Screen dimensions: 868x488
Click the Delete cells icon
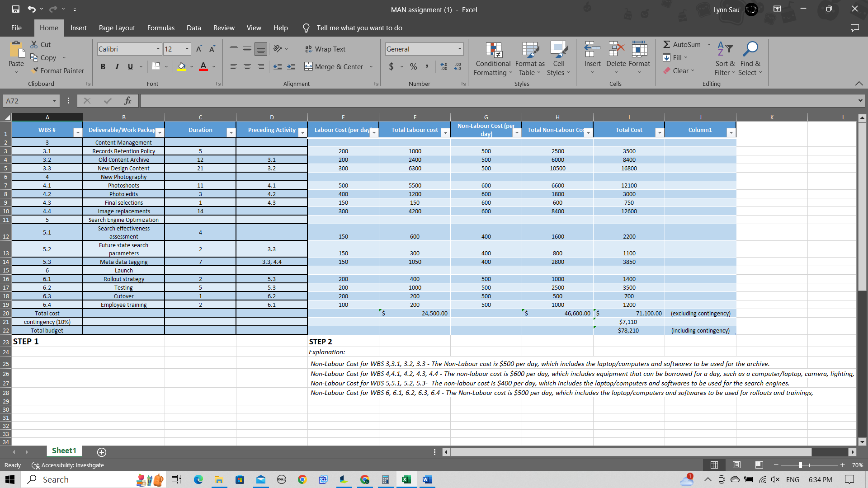pos(616,49)
